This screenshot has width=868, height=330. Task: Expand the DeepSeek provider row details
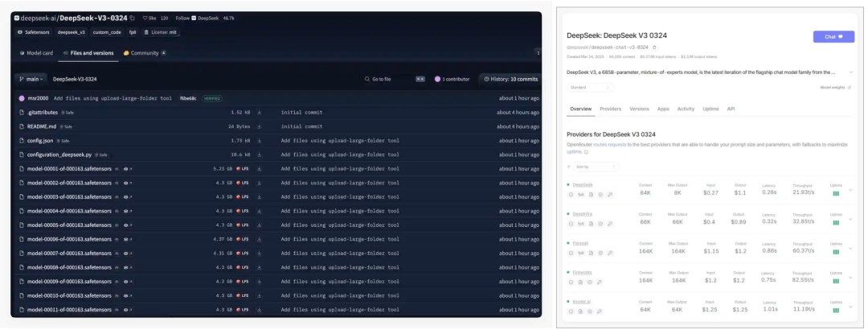click(x=850, y=190)
